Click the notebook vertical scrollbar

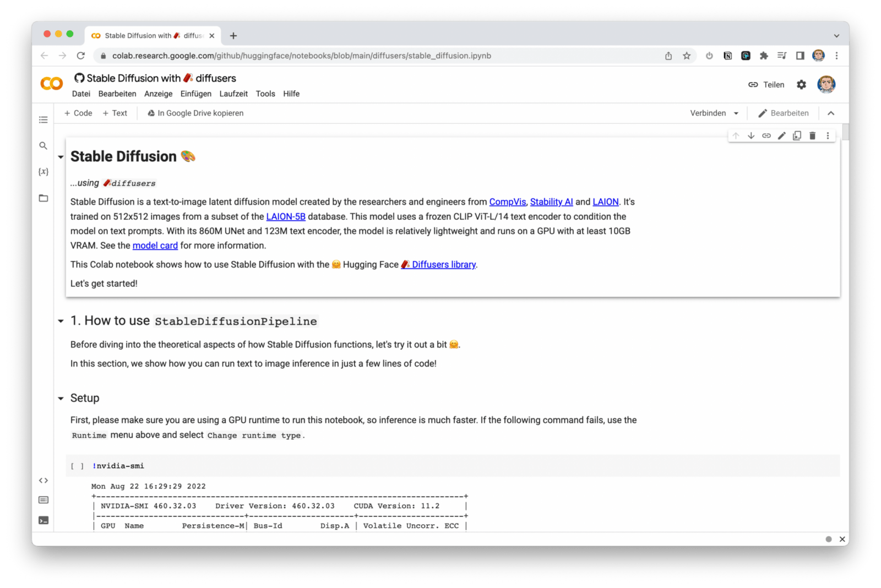[845, 132]
